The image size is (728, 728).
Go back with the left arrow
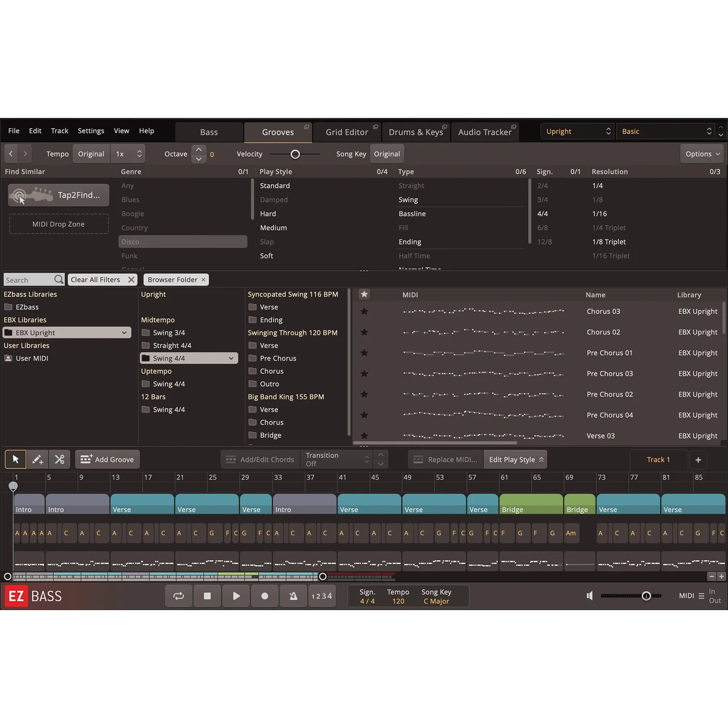click(x=11, y=154)
